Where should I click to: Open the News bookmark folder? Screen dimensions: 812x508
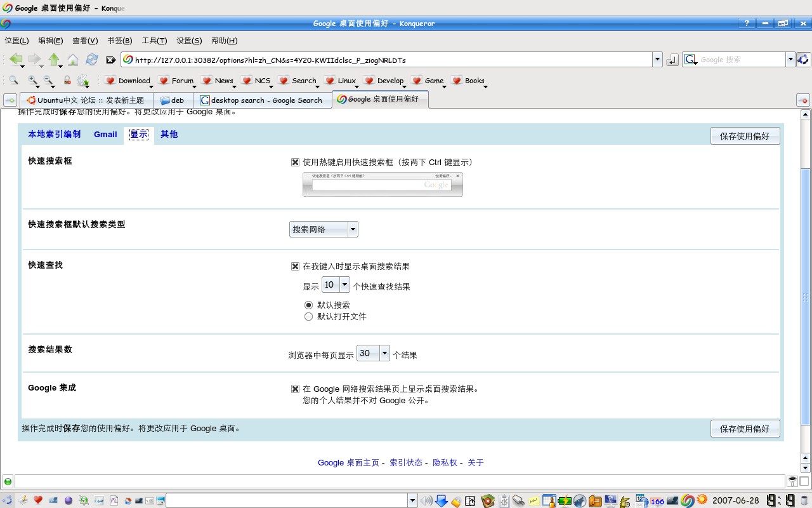tap(218, 81)
